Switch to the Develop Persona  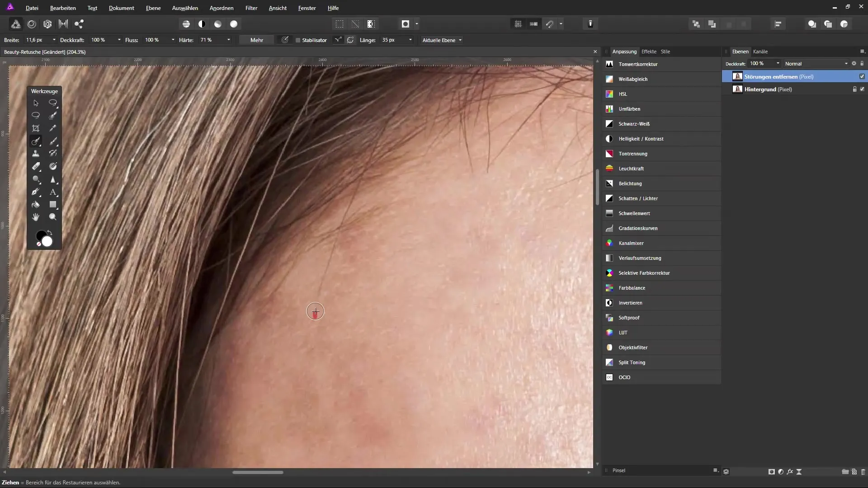point(47,24)
